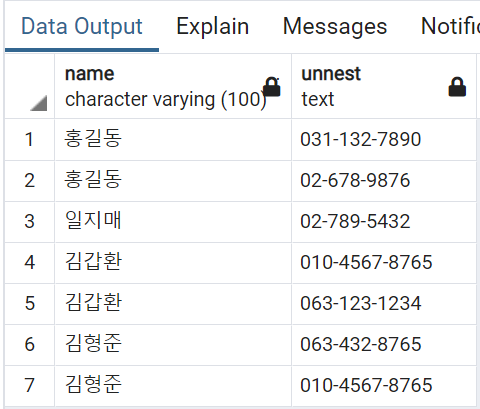Select the unnest column header

tap(384, 86)
